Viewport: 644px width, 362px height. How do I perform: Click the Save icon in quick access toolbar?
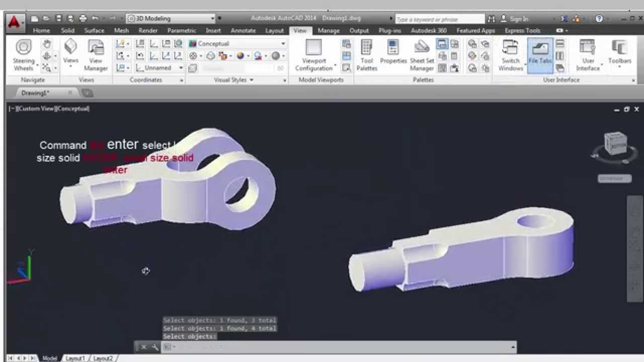pyautogui.click(x=59, y=19)
